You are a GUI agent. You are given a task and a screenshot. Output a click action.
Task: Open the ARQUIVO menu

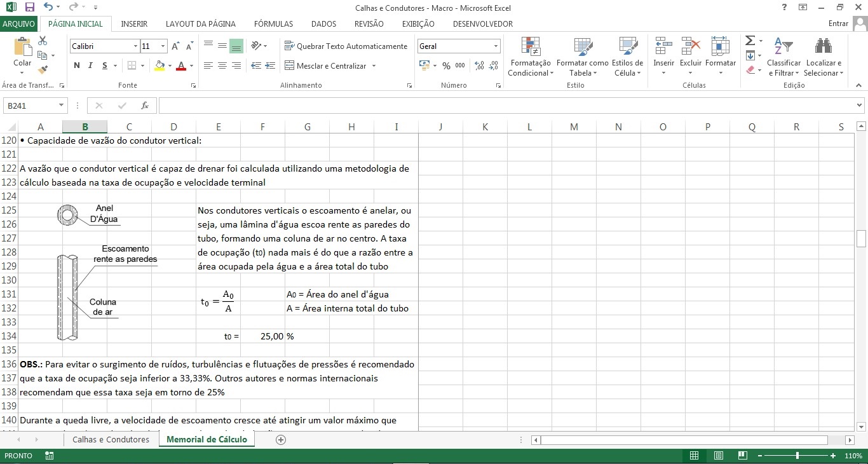point(19,24)
